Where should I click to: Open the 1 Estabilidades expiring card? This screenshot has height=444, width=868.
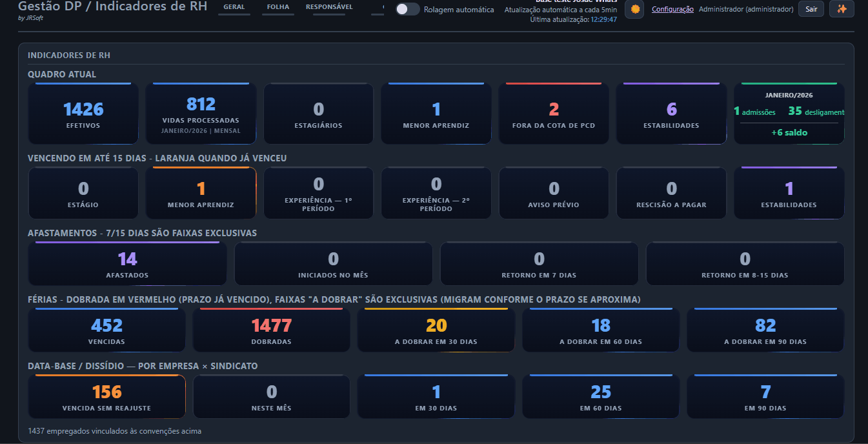789,193
